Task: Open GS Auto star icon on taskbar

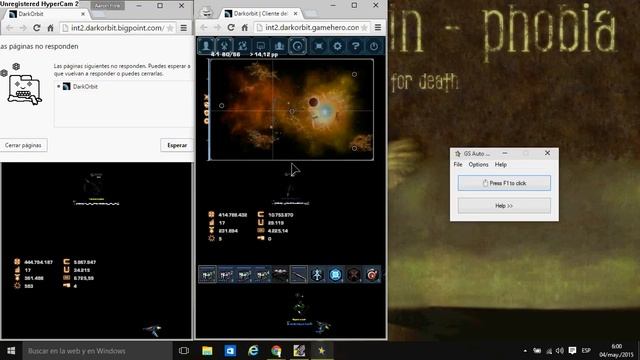Action: coord(322,351)
